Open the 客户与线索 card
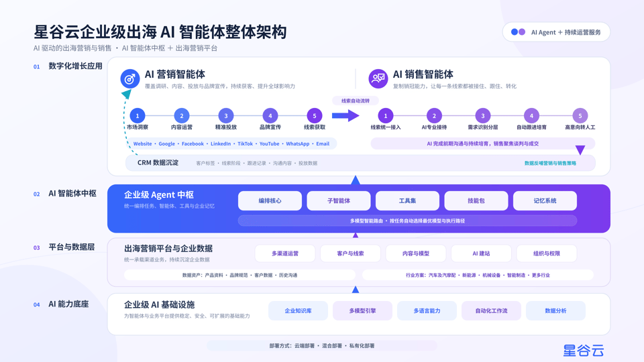 click(x=350, y=253)
